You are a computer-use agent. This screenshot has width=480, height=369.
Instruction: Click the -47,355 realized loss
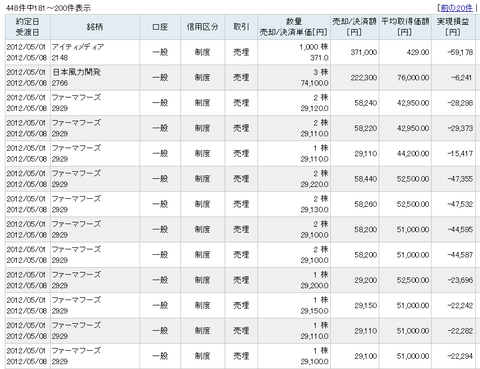point(460,179)
